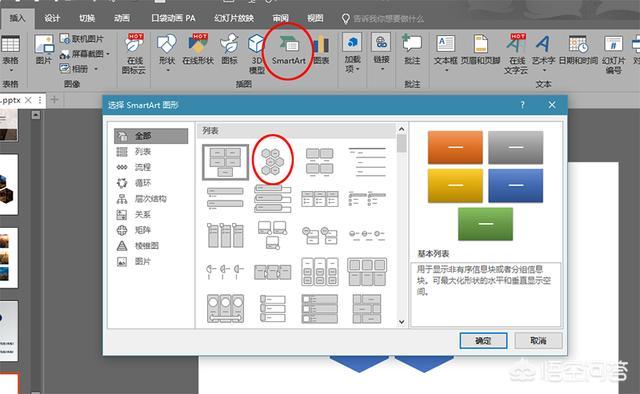Click the 取消 cancel button
Screen dimensions: 640x394
(x=538, y=341)
